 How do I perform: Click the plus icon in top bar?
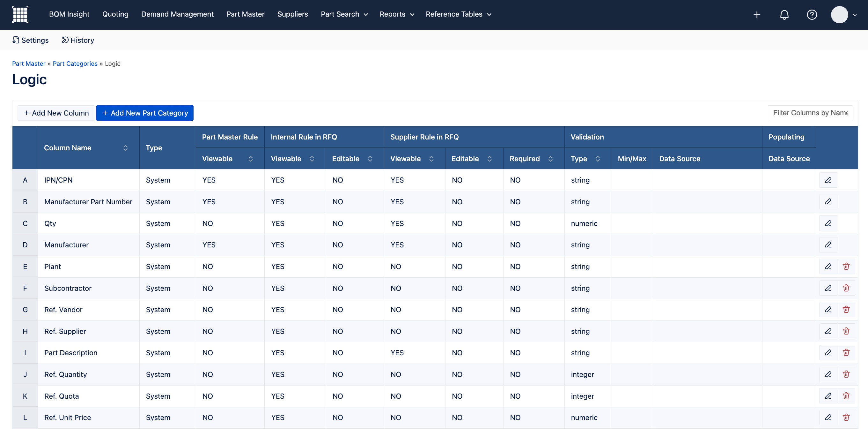(757, 14)
